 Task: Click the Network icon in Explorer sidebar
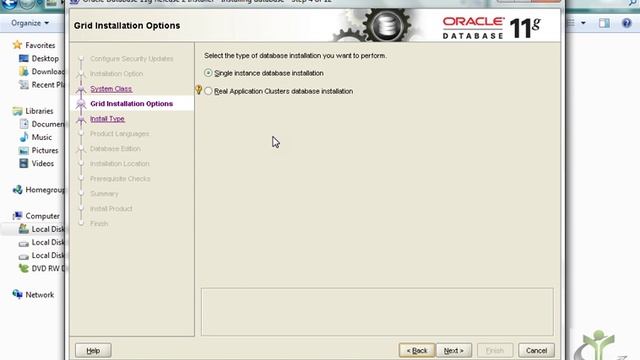[18, 294]
